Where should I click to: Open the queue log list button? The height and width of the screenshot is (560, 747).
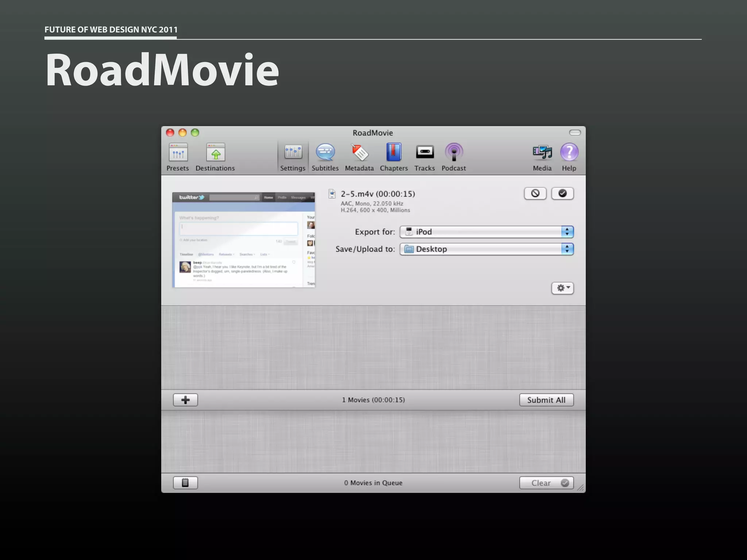click(185, 483)
